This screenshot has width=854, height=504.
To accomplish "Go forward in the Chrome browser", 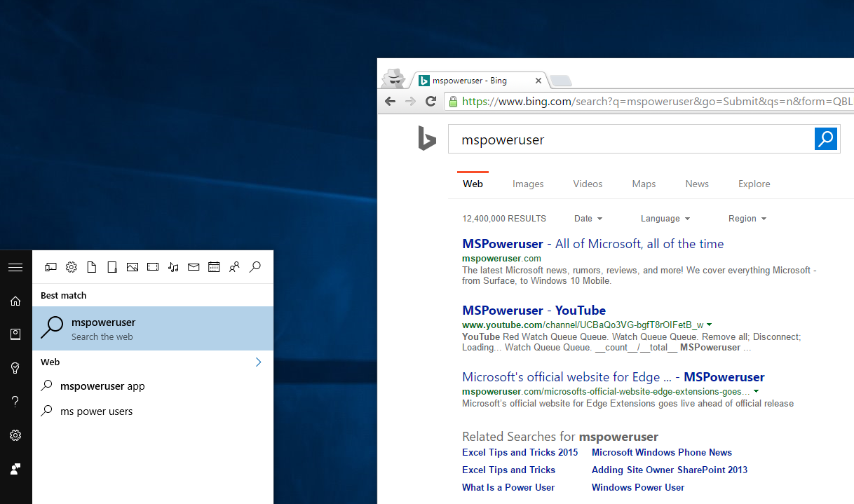I will pyautogui.click(x=411, y=102).
